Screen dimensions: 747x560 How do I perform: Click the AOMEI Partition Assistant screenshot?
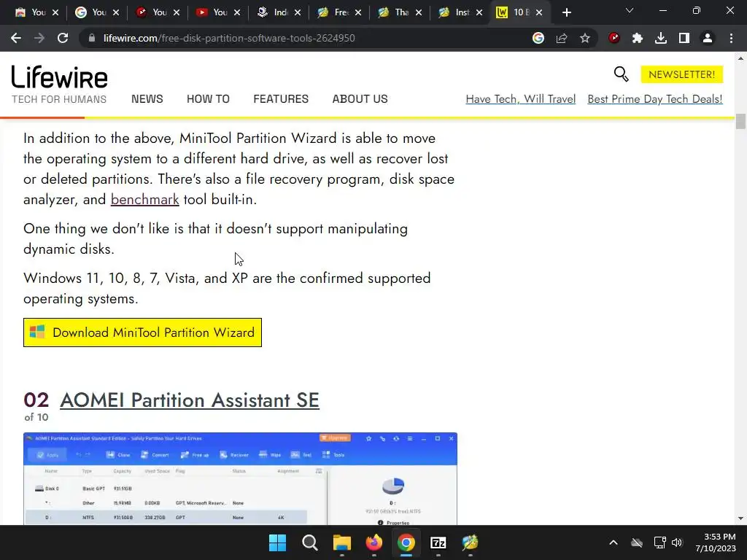point(240,478)
